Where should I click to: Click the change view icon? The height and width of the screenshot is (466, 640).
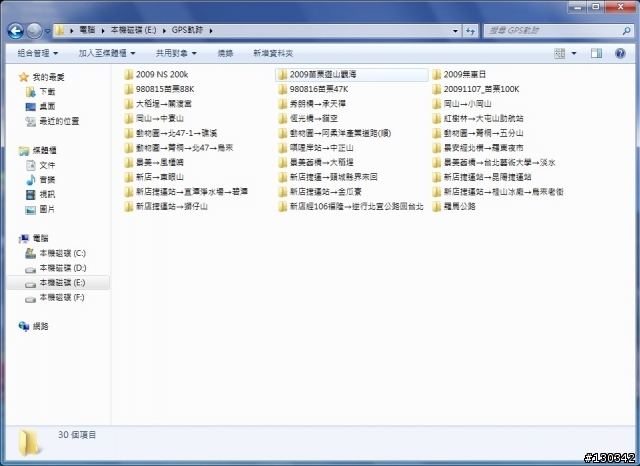[x=560, y=53]
